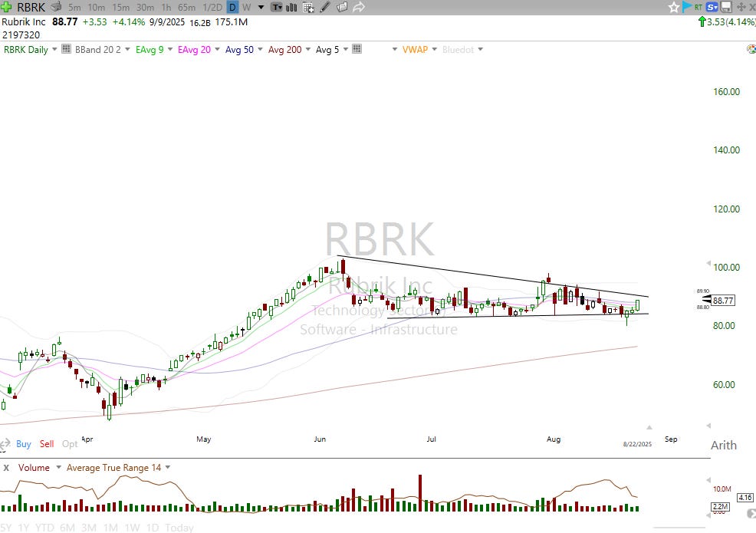This screenshot has width=756, height=533.
Task: Set chart range to 1D
Action: 153,528
